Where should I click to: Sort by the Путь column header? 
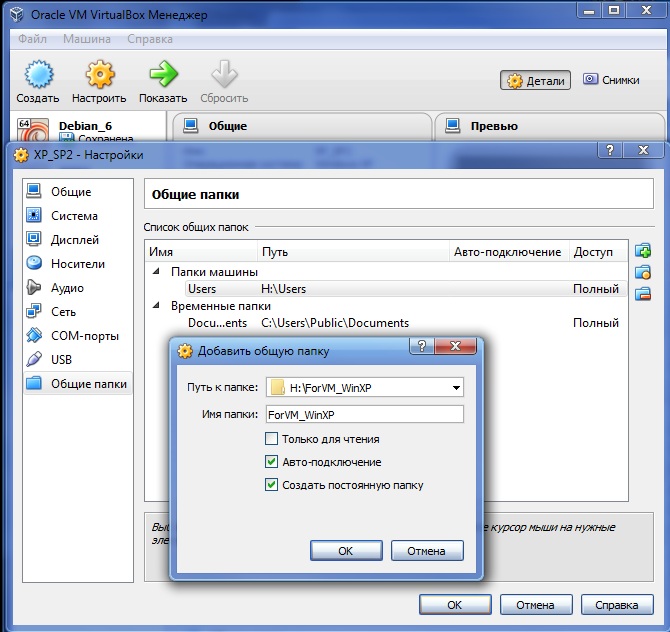(353, 252)
